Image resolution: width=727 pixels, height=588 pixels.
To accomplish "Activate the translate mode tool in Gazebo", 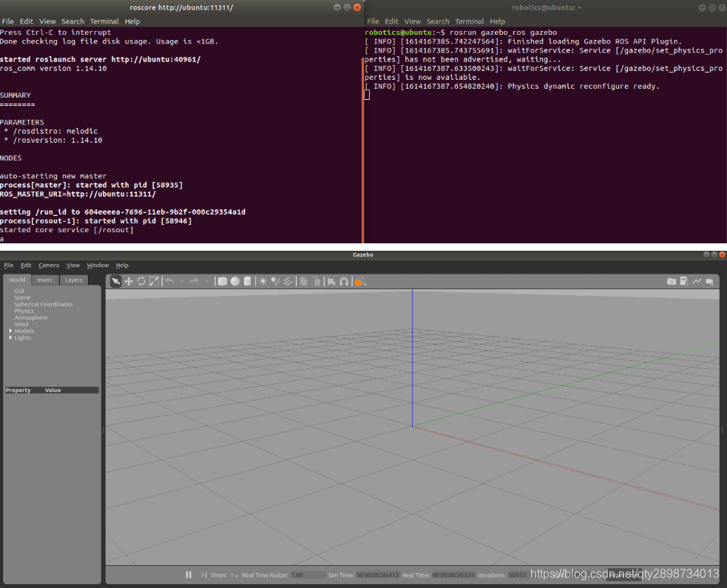I will click(129, 281).
